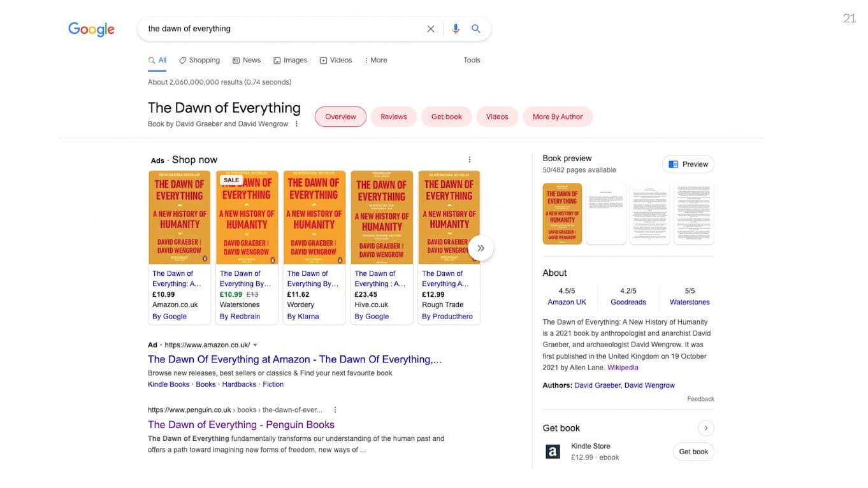Open the Ads Shop now options menu

pyautogui.click(x=470, y=160)
